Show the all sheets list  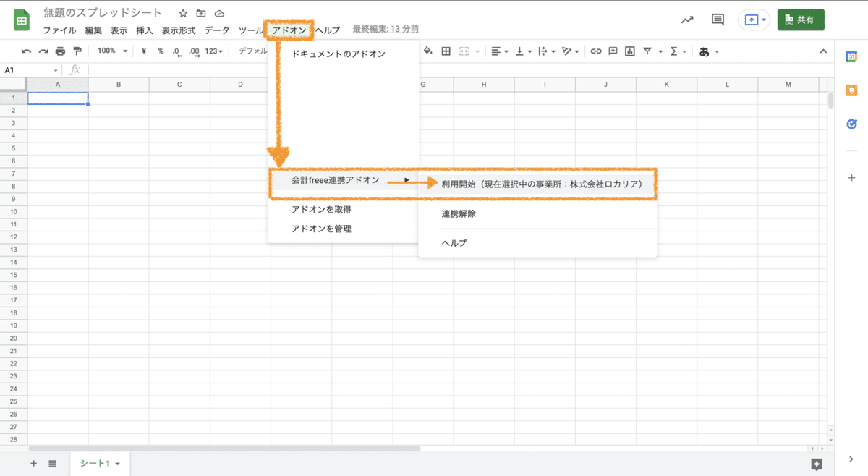coord(53,463)
